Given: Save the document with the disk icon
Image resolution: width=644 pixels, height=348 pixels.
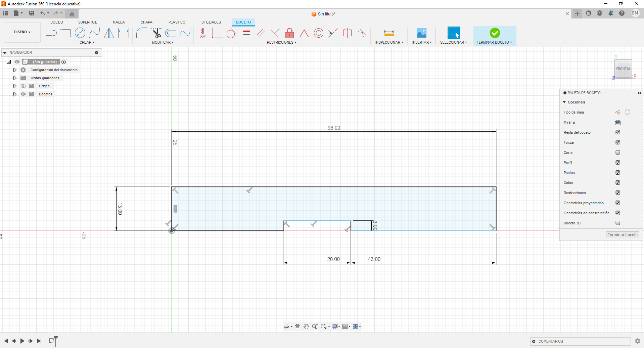Looking at the screenshot, I should pos(32,13).
